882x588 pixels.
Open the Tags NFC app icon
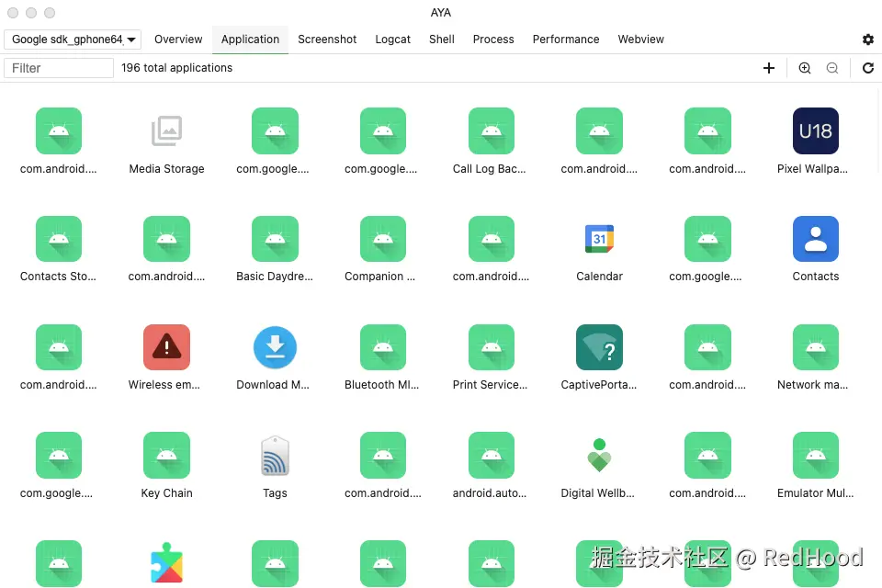[x=275, y=455]
